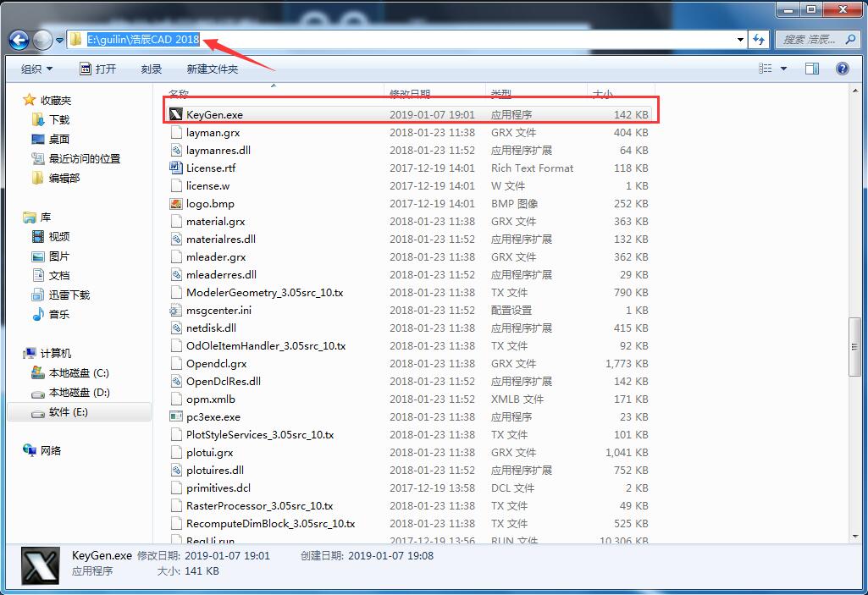The height and width of the screenshot is (595, 868).
Task: Open the 迅雷下载 library
Action: [61, 295]
